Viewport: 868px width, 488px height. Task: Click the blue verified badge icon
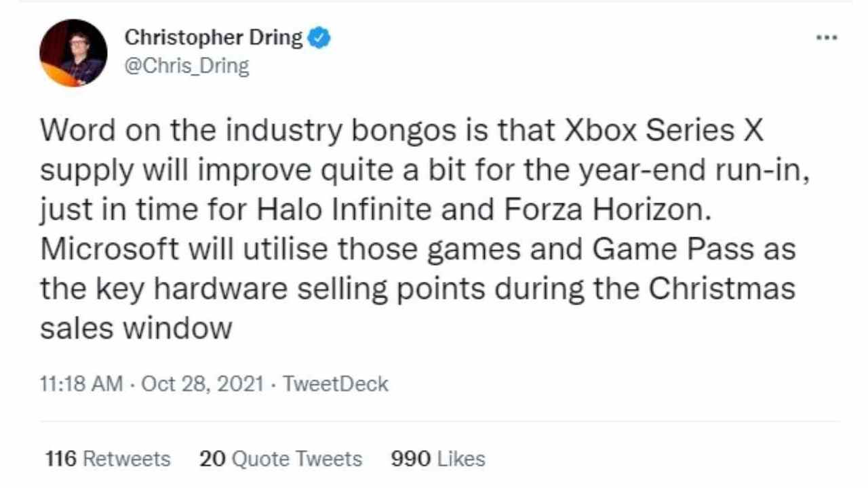[319, 38]
